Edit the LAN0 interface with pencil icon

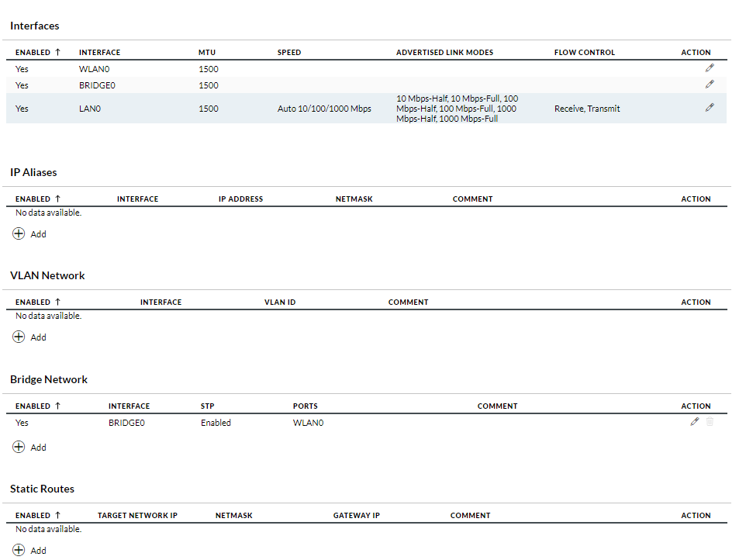pyautogui.click(x=710, y=108)
